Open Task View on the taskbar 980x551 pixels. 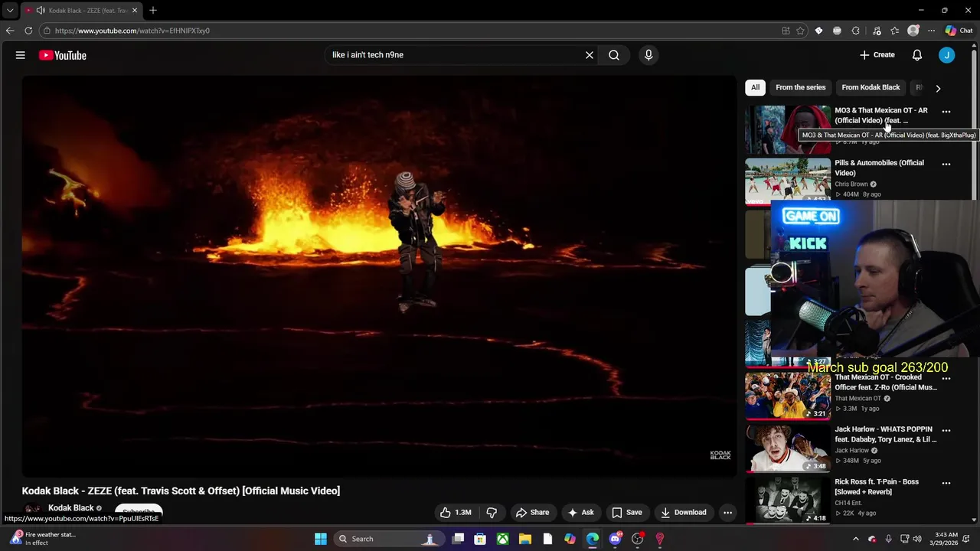(x=458, y=539)
